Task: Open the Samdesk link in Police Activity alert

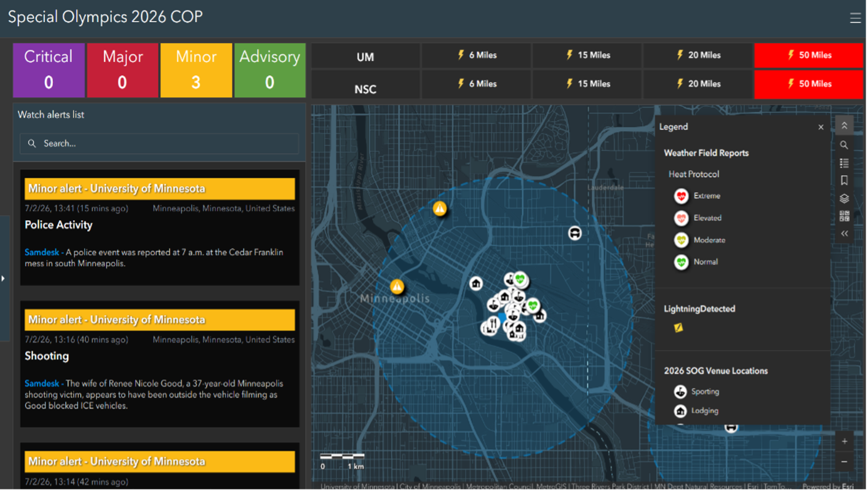Action: [42, 252]
